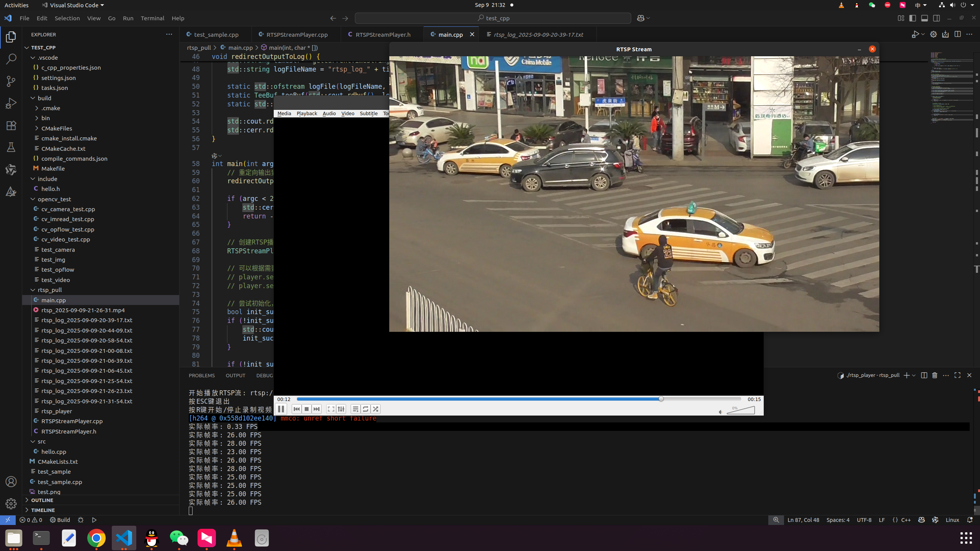The width and height of the screenshot is (980, 551).
Task: Toggle the primary side bar layout button
Action: [x=913, y=18]
